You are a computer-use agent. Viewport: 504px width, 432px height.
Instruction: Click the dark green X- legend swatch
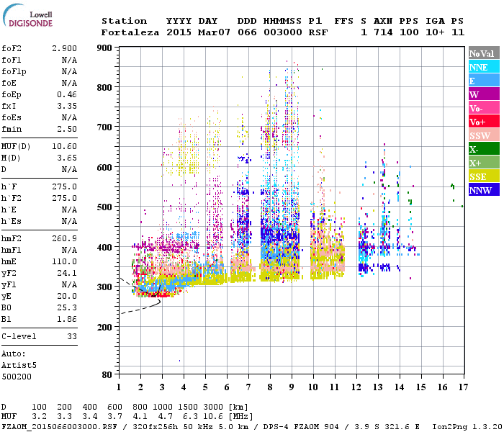click(x=482, y=149)
